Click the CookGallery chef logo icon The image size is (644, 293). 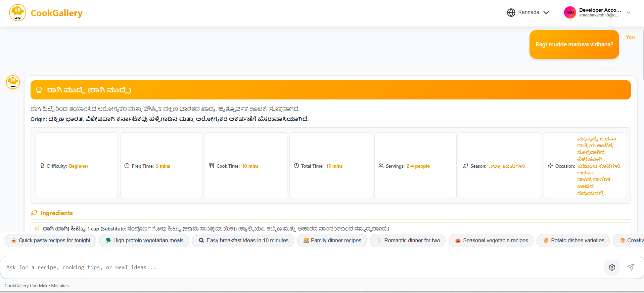[17, 13]
